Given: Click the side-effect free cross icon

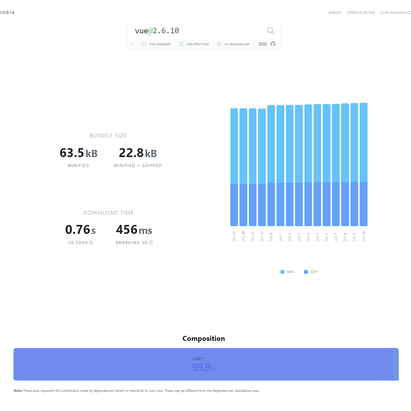Looking at the screenshot, I should click(x=181, y=44).
